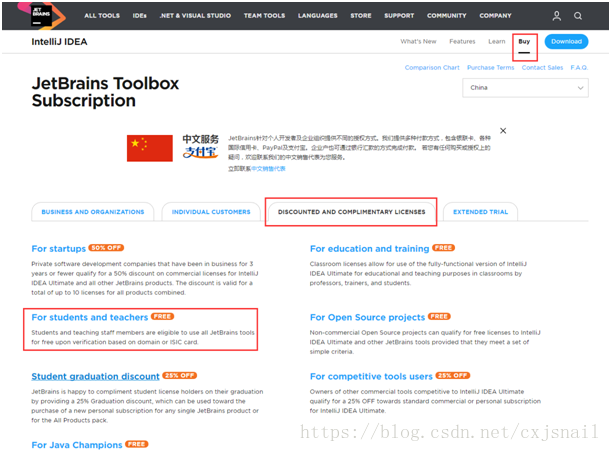Select Discounted and Complimentary Licenses tab

pyautogui.click(x=351, y=212)
